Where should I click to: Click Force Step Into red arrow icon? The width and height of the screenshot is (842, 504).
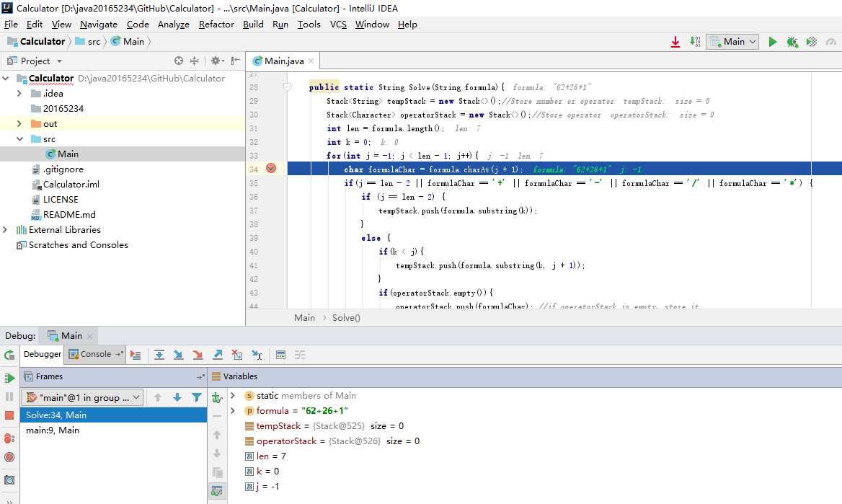[198, 355]
